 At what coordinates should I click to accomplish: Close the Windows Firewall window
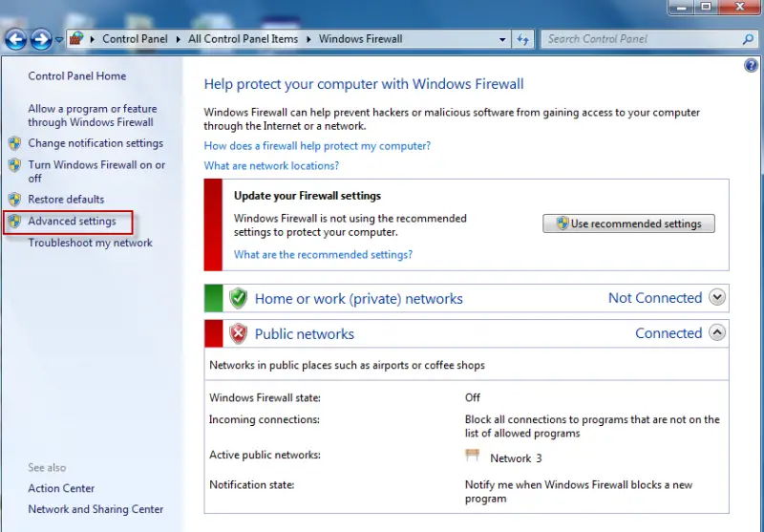[739, 7]
